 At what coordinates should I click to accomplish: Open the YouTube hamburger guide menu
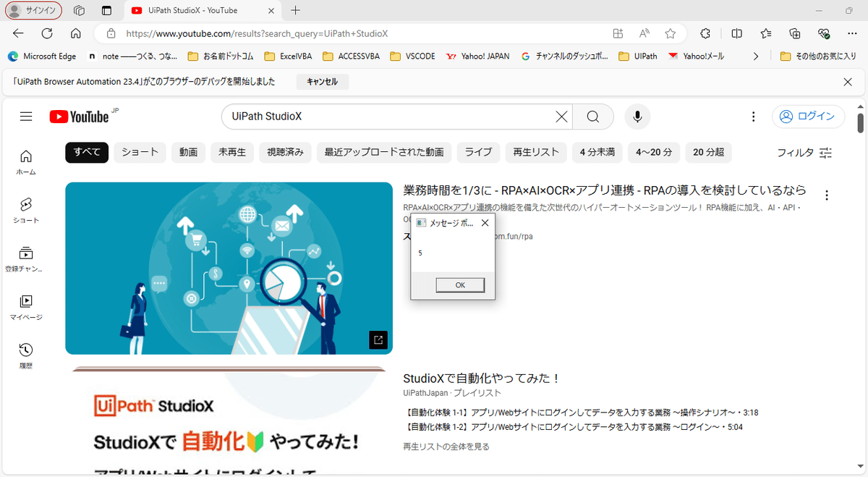[26, 117]
